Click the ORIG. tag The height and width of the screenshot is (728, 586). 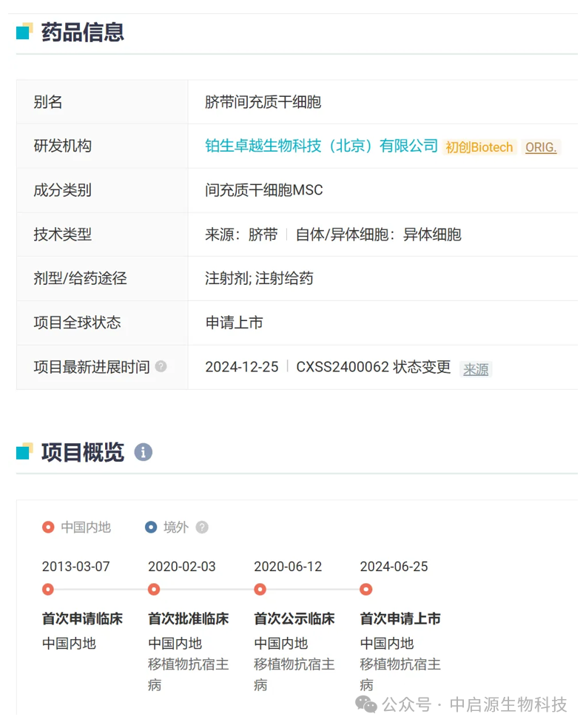coord(541,147)
